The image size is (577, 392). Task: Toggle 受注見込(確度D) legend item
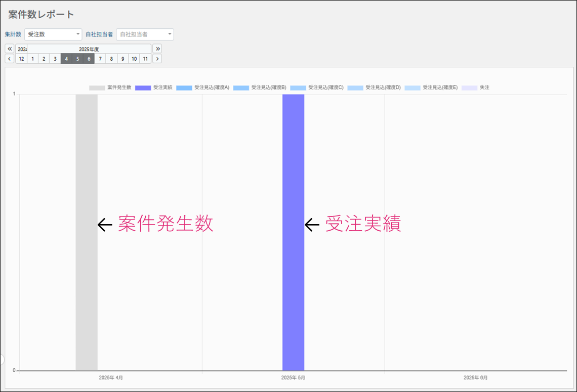point(374,88)
